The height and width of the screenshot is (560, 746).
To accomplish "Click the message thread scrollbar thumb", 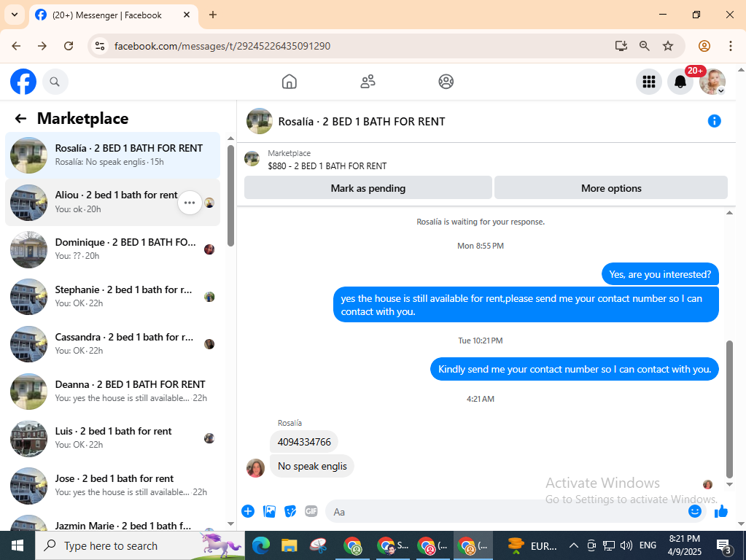I will click(729, 409).
